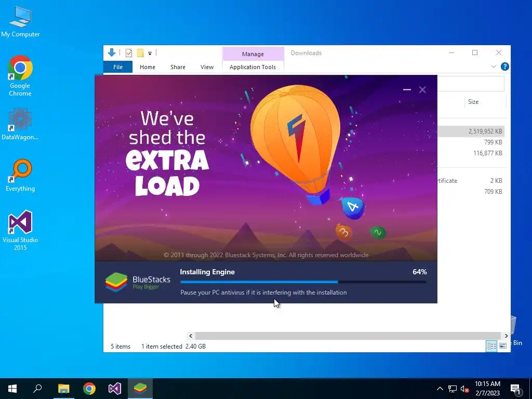Open Explorer Help question mark icon

coord(504,66)
